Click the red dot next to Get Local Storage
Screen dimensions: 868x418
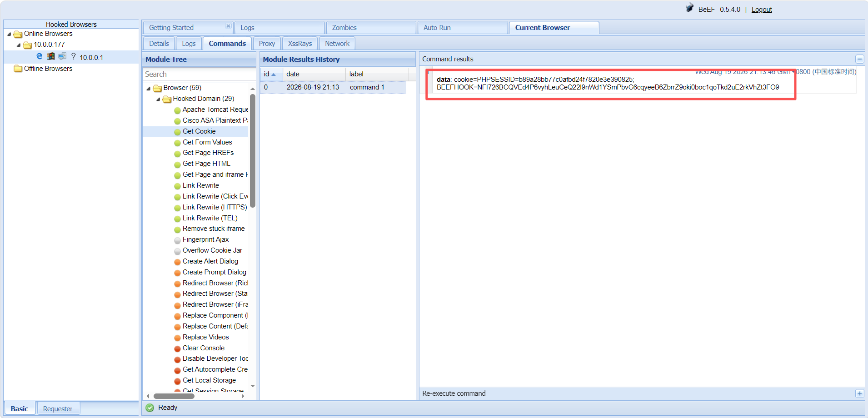177,381
